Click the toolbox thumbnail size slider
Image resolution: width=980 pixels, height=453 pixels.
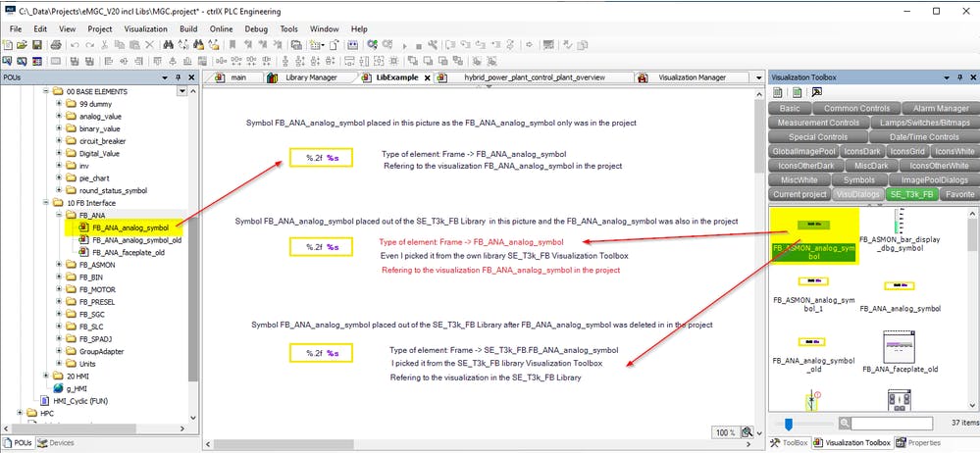pos(789,424)
